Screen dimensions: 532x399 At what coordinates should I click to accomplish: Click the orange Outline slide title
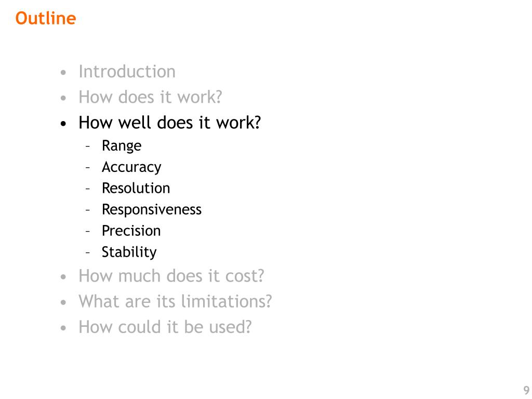[x=46, y=18]
